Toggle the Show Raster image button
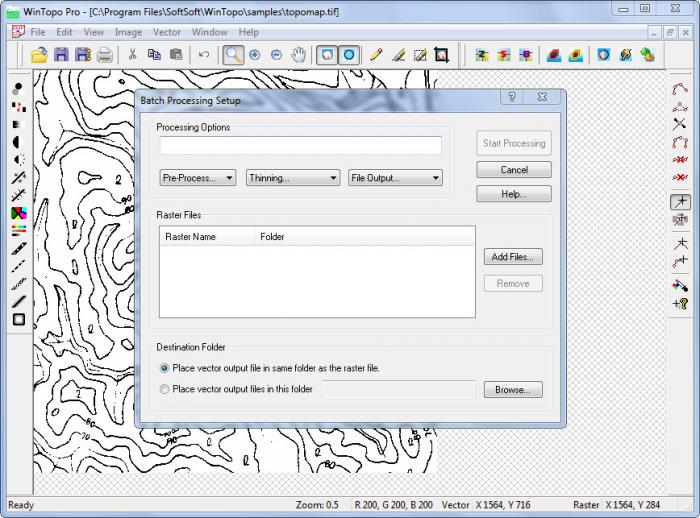 [327, 55]
